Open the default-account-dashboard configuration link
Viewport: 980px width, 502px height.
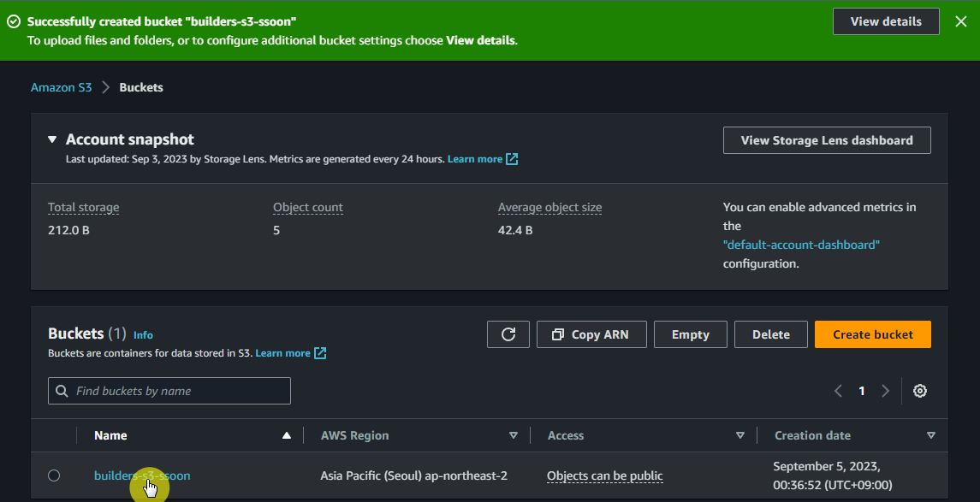point(801,245)
